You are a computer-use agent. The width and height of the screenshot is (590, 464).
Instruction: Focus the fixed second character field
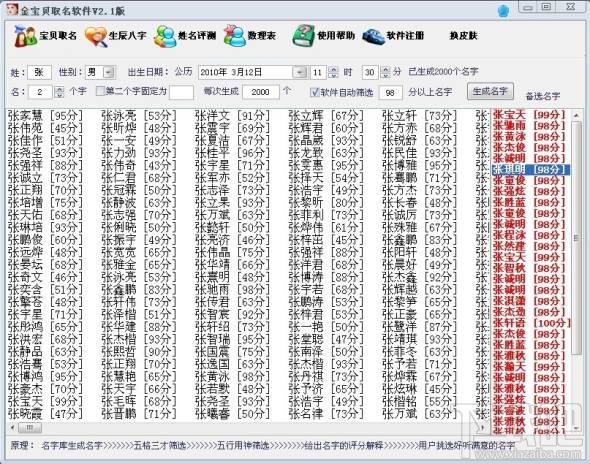pyautogui.click(x=181, y=92)
